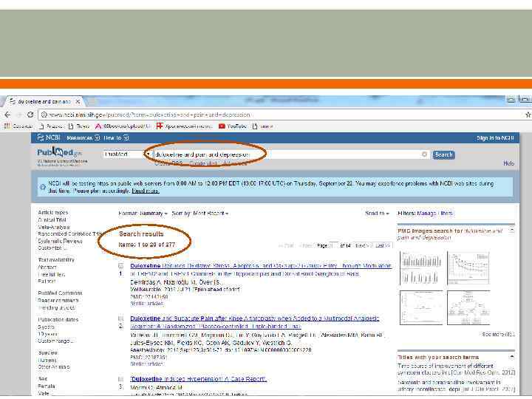Screen dimensions: 532x399
Task: Click Read more in notice banner
Action: 146,191
